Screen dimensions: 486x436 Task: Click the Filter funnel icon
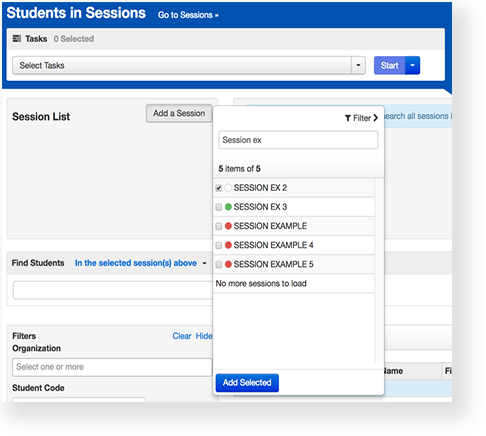(x=348, y=118)
